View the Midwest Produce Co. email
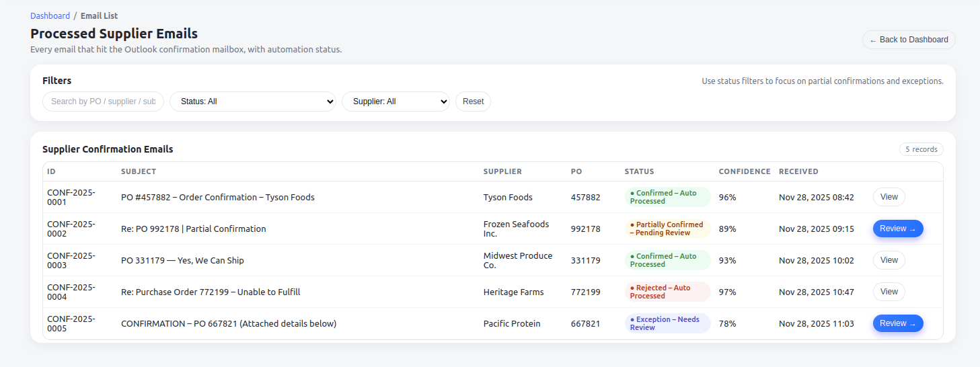 tap(889, 260)
